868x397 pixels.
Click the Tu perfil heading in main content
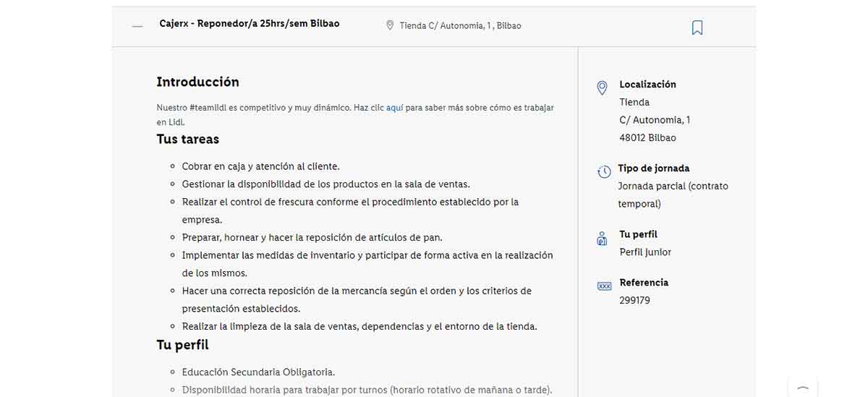coord(182,345)
